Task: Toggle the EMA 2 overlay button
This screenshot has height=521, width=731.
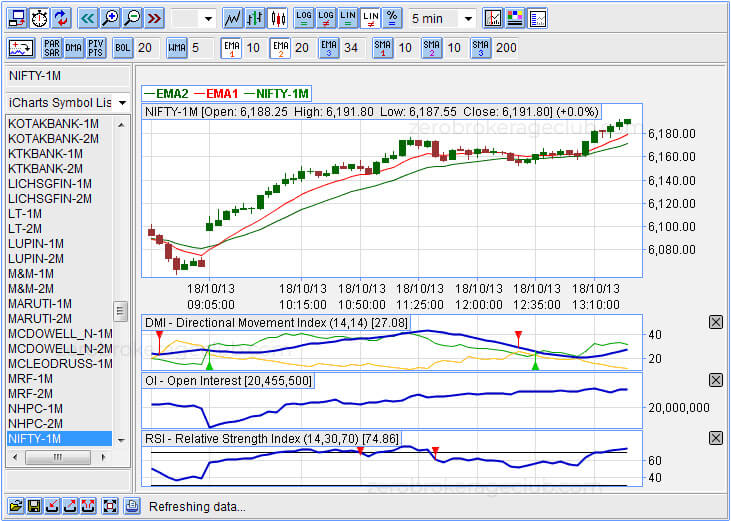Action: 280,48
